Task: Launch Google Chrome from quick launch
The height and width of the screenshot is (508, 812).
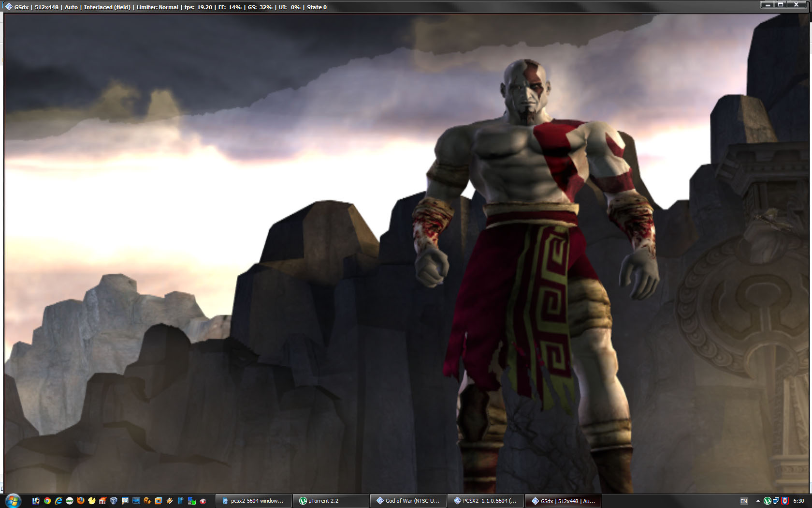Action: 47,501
